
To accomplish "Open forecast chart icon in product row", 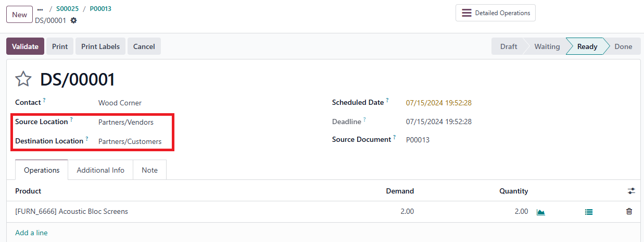I will pos(541,212).
